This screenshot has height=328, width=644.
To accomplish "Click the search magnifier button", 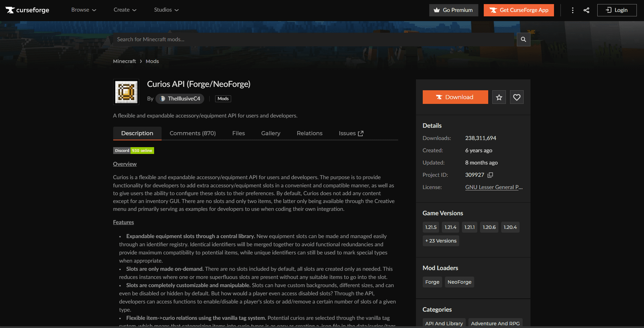I will (523, 40).
